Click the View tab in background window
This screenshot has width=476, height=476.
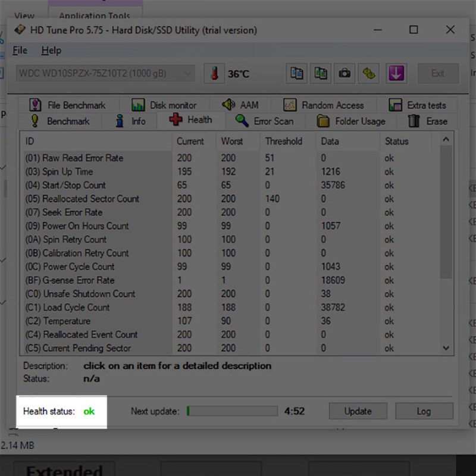point(24,15)
